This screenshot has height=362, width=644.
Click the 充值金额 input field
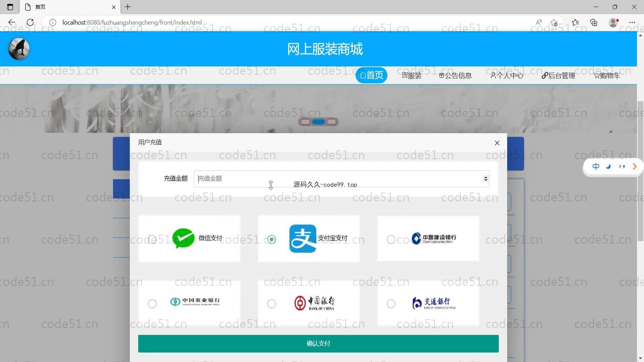[341, 179]
